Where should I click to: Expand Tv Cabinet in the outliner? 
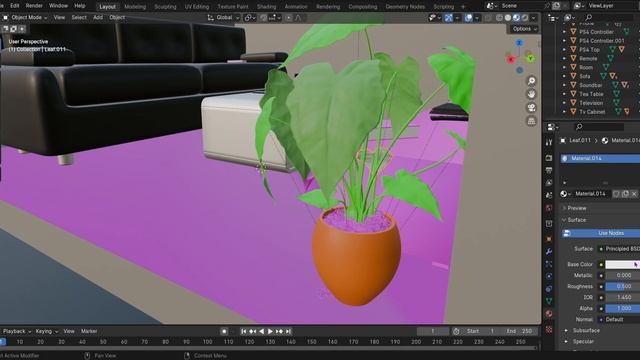564,112
